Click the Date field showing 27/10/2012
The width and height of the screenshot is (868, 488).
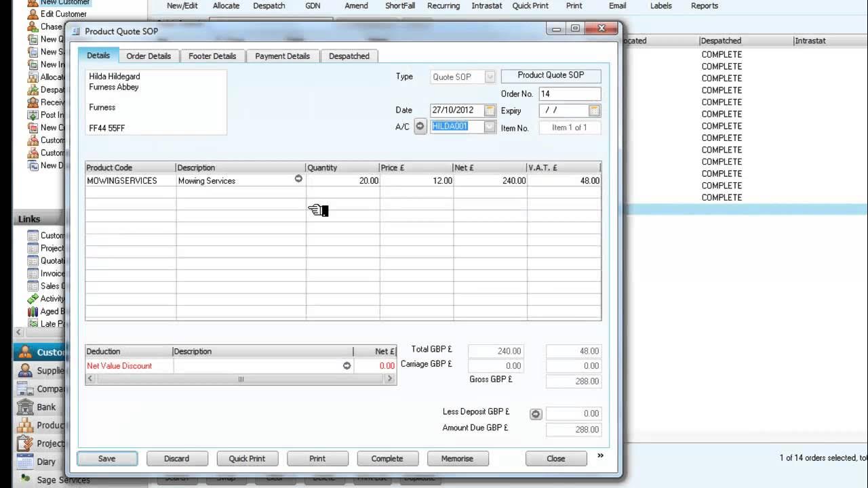tap(456, 110)
